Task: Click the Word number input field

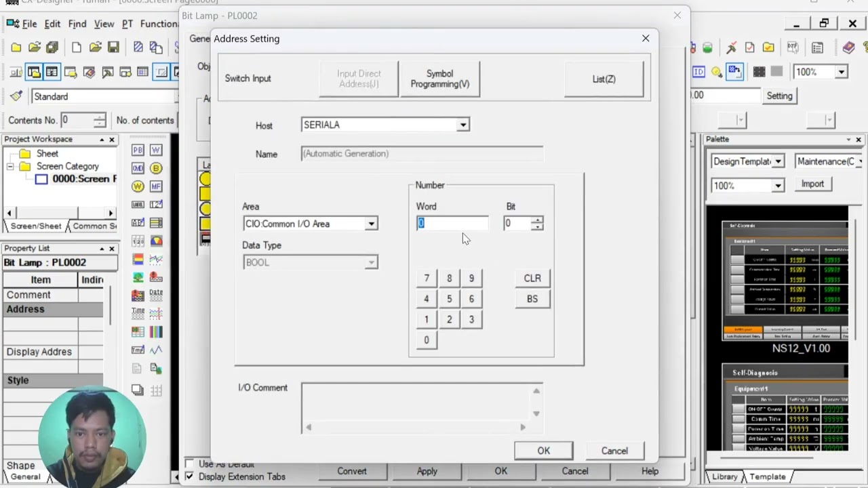Action: click(x=452, y=224)
